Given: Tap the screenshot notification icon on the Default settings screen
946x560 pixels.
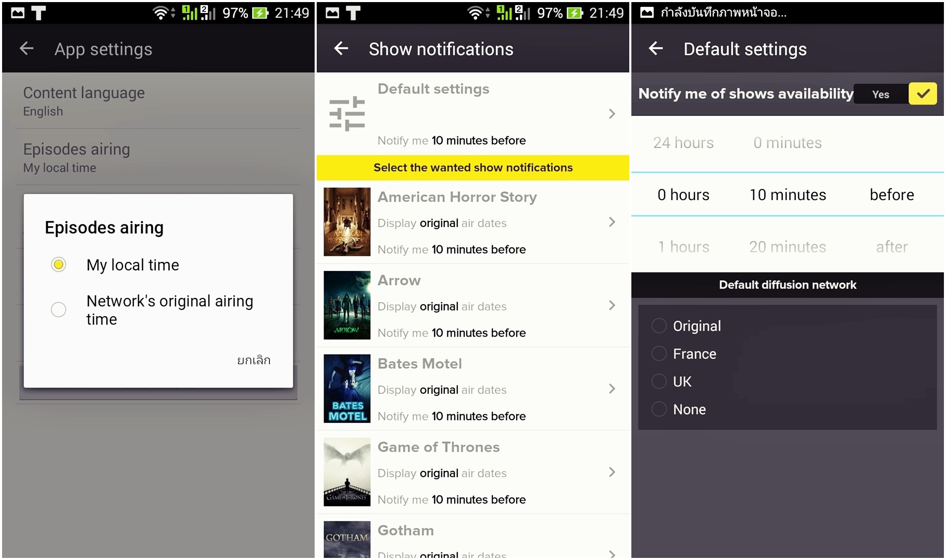Looking at the screenshot, I should pyautogui.click(x=647, y=13).
